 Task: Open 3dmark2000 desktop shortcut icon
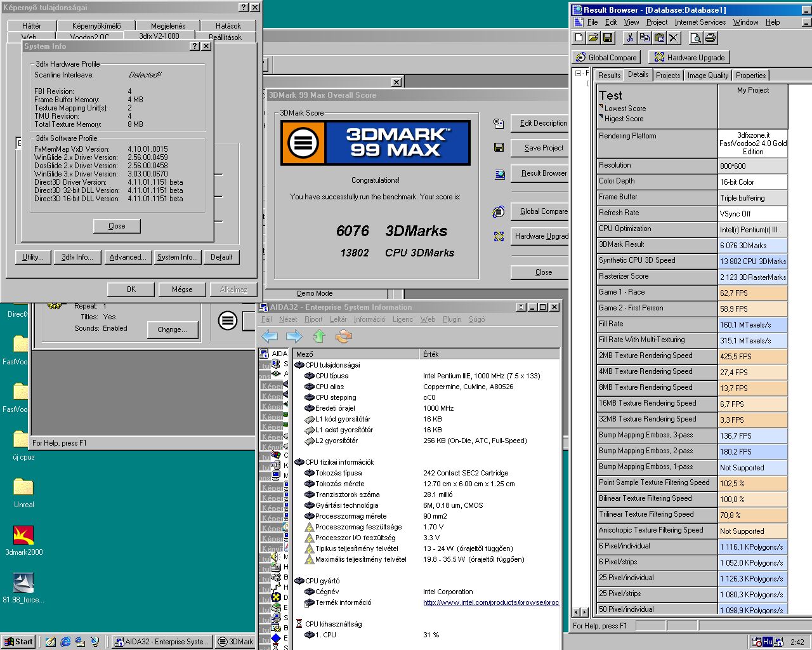point(23,535)
